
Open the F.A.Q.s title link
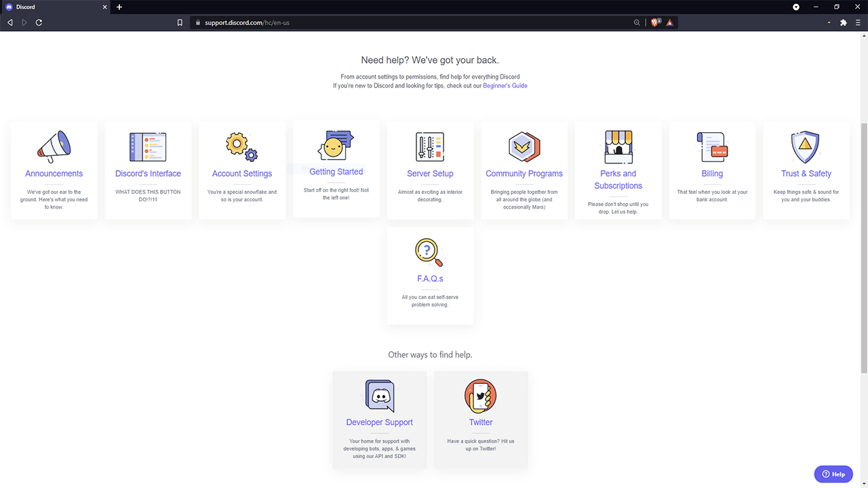pyautogui.click(x=430, y=279)
